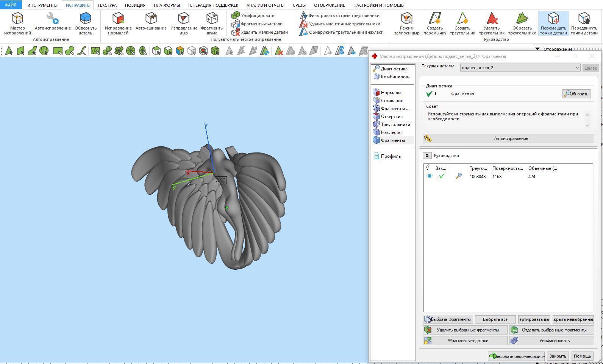Open Исправление нормалей tool

pos(118,23)
